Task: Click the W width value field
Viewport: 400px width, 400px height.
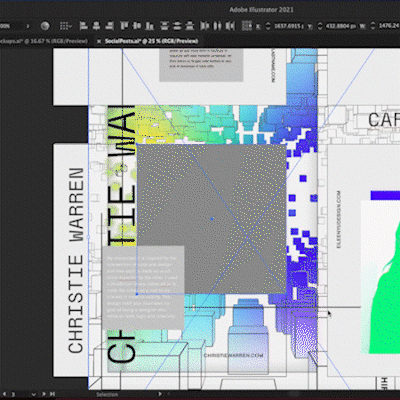Action: (389, 26)
